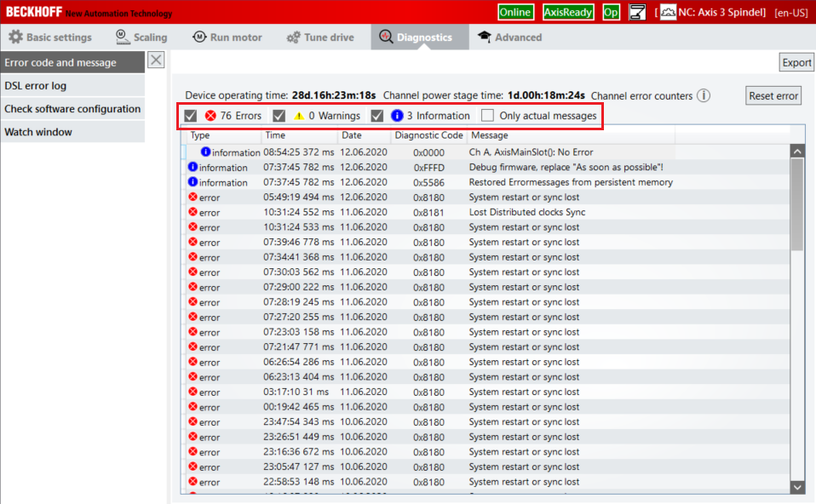Open the Run motor tab
Screen dimensions: 816x504
coord(227,37)
